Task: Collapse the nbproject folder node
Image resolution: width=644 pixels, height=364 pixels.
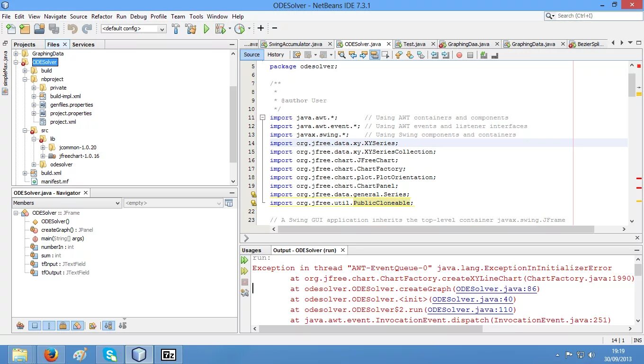Action: click(x=25, y=79)
